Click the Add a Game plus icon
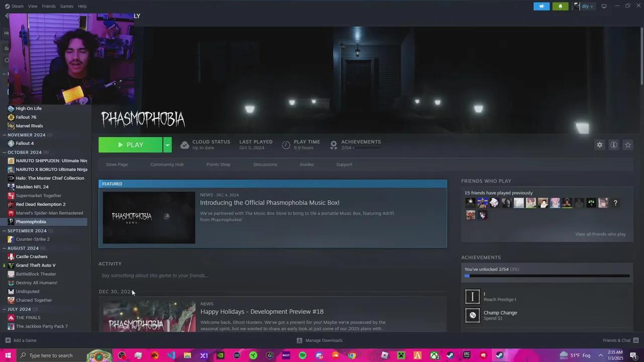The image size is (644, 362). coord(8,340)
